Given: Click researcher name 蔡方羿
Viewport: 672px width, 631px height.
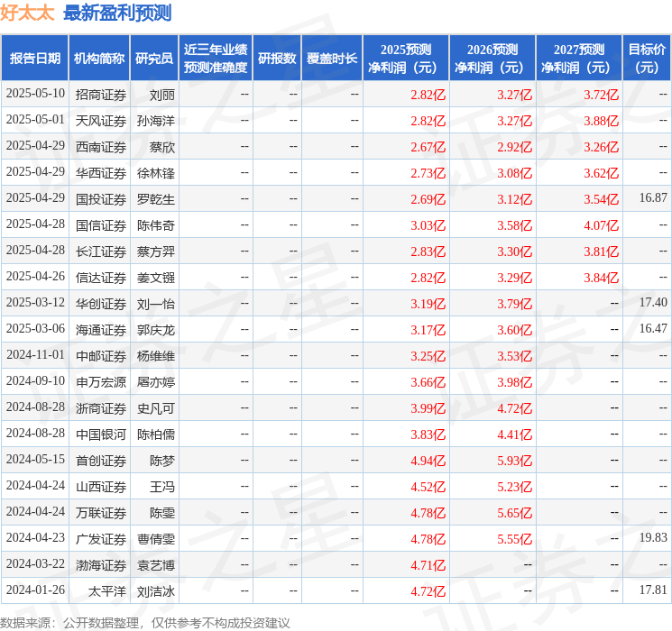Looking at the screenshot, I should (x=156, y=251).
